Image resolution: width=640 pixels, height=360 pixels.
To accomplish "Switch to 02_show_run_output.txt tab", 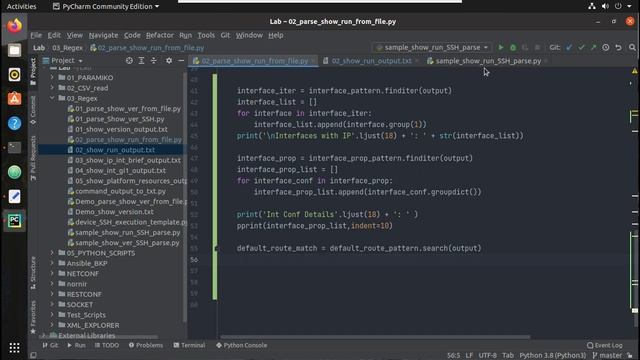I will click(x=371, y=61).
